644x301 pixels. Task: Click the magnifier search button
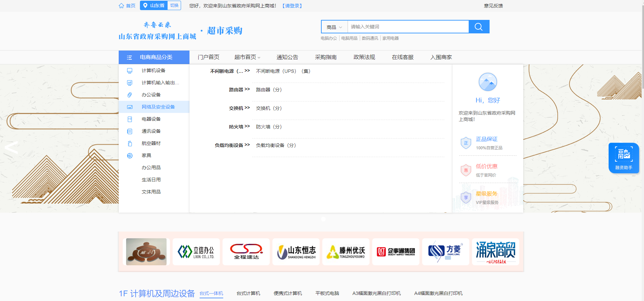pyautogui.click(x=478, y=27)
